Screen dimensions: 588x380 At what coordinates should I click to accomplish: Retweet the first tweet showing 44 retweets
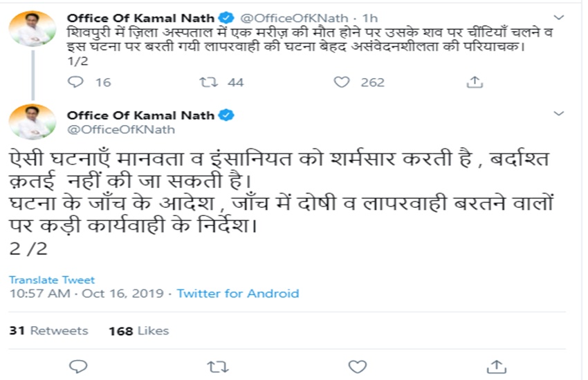[x=207, y=82]
